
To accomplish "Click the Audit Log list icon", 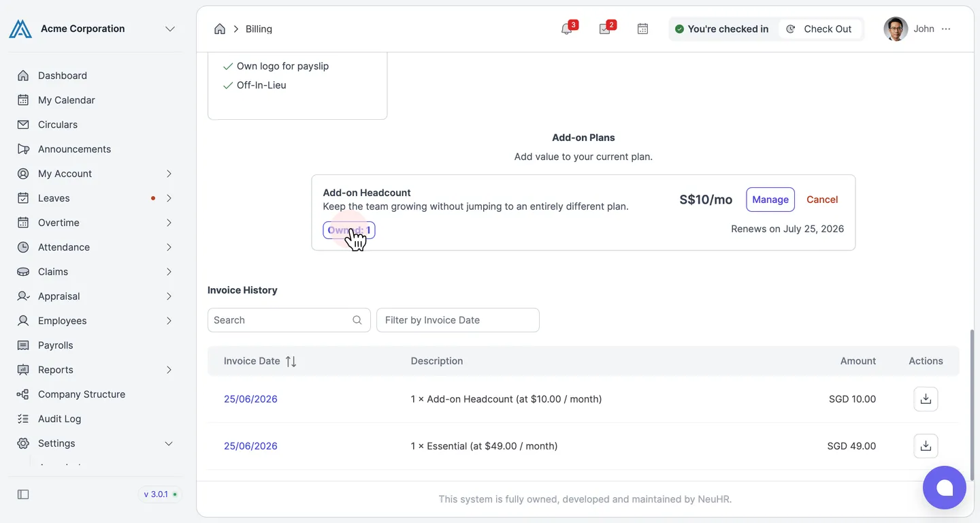I will tap(23, 419).
